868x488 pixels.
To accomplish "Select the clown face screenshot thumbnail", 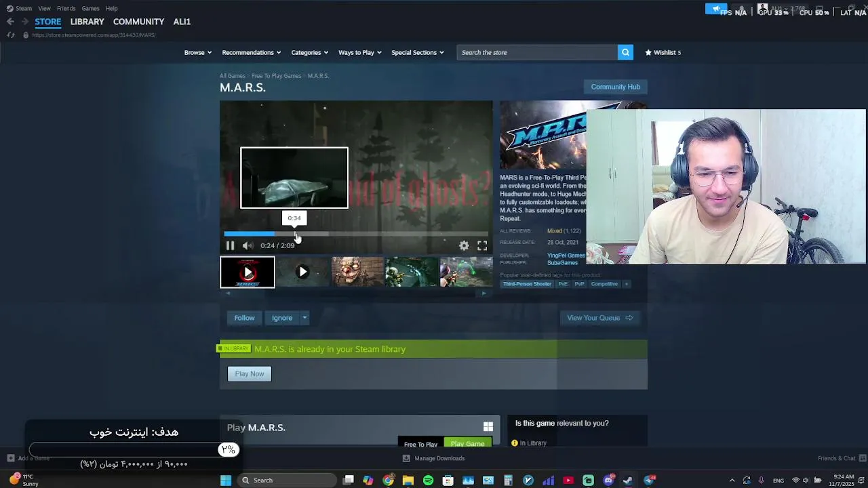I will pyautogui.click(x=357, y=272).
